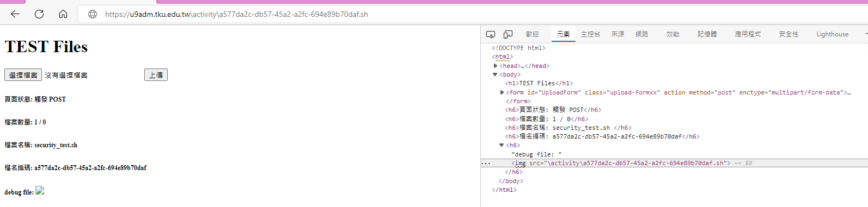Select the closing /body tag line
This screenshot has width=868, height=207.
(511, 181)
